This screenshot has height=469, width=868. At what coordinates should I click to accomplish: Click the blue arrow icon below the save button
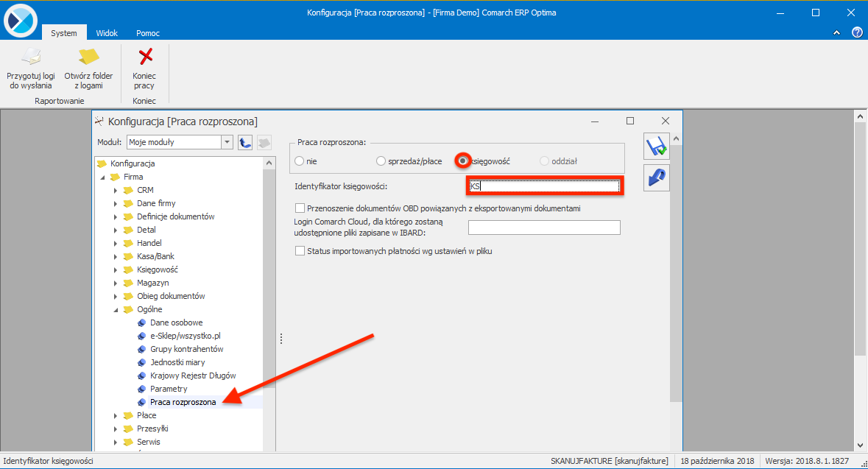click(657, 178)
